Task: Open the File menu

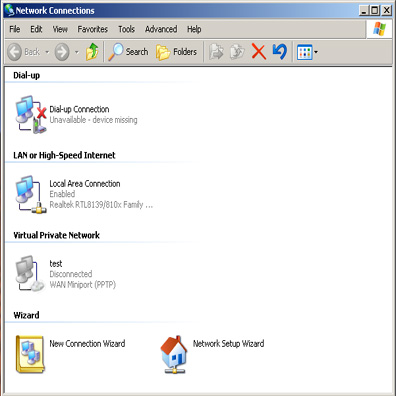Action: point(14,29)
